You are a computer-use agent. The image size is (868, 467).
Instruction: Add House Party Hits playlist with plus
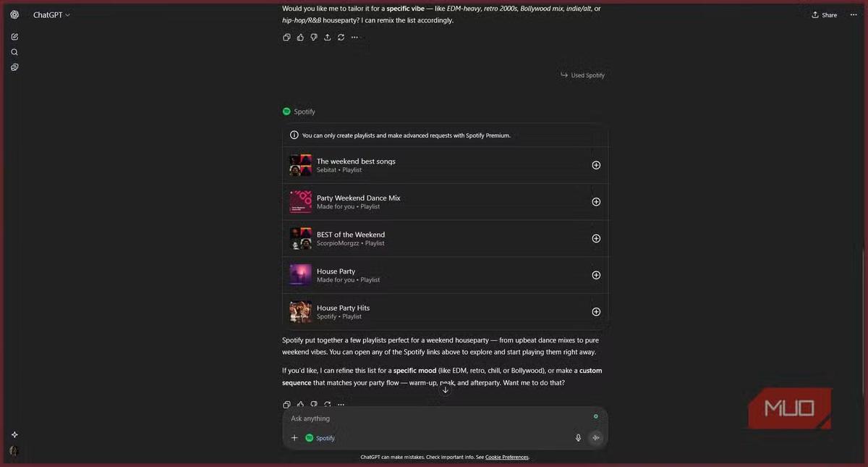pos(596,312)
